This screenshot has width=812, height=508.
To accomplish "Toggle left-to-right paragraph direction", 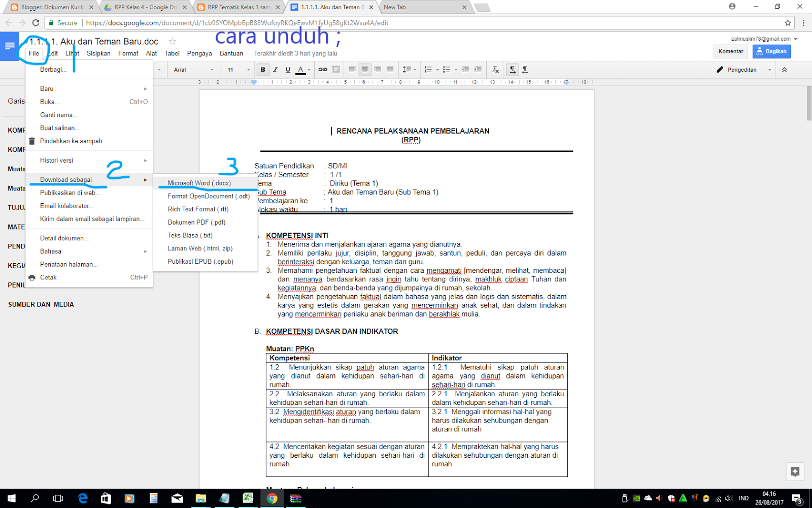I will coord(513,70).
